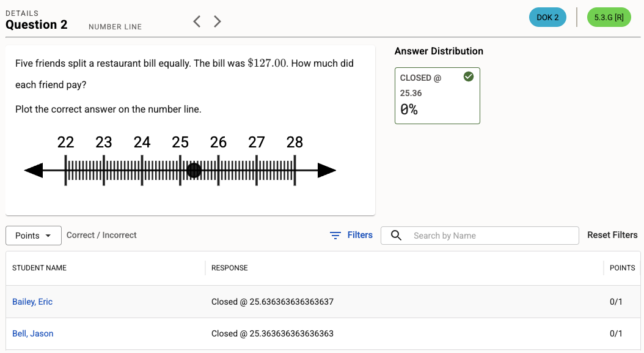This screenshot has width=644, height=353.
Task: Click Reset Filters
Action: pyautogui.click(x=612, y=235)
